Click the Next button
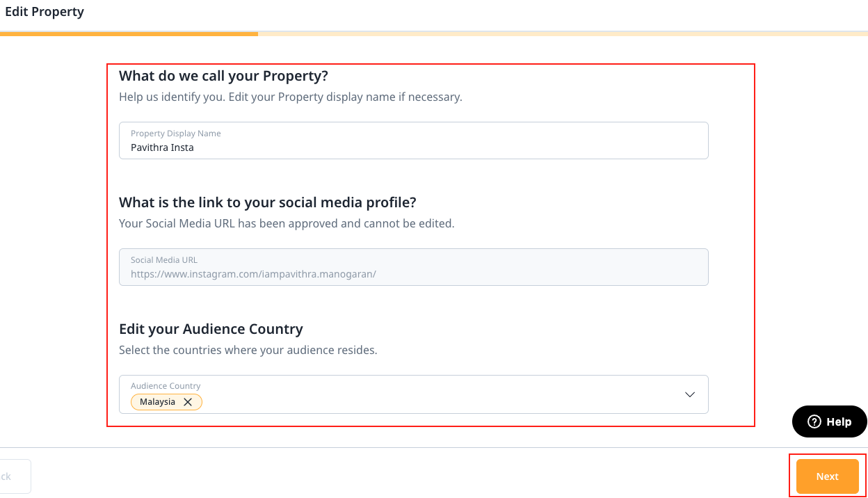The height and width of the screenshot is (498, 868). tap(827, 476)
